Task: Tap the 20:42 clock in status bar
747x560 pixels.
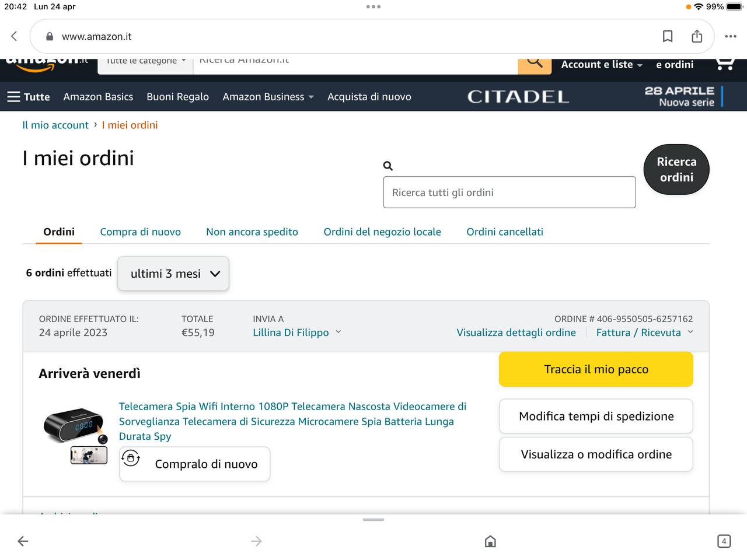Action: [16, 6]
